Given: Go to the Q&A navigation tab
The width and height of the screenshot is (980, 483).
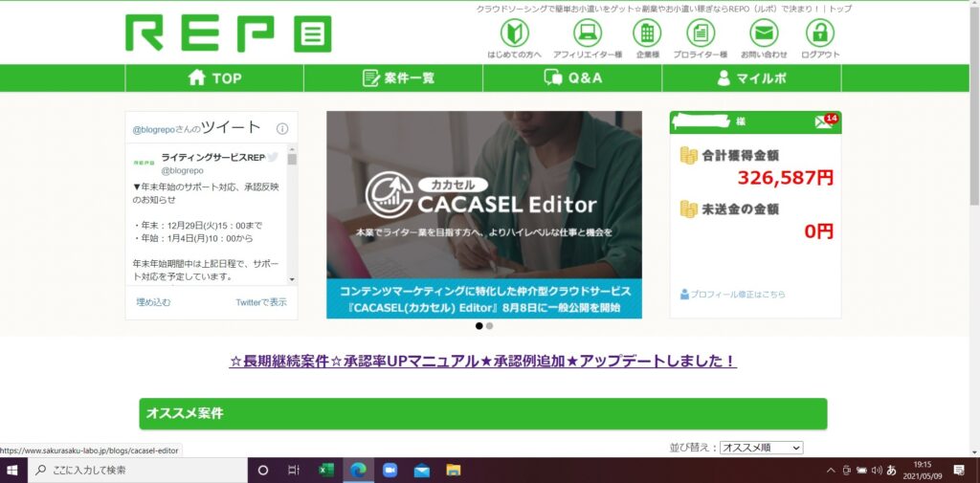Looking at the screenshot, I should click(572, 78).
